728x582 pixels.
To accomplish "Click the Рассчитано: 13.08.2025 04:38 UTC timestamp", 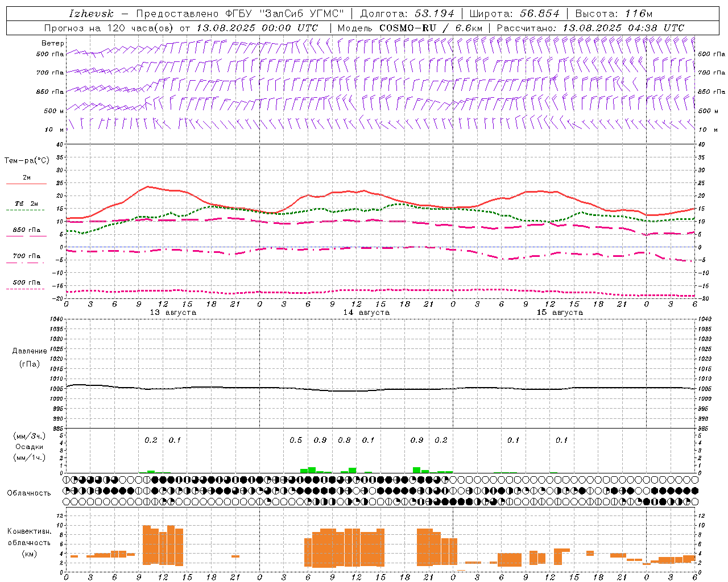I will click(x=590, y=28).
